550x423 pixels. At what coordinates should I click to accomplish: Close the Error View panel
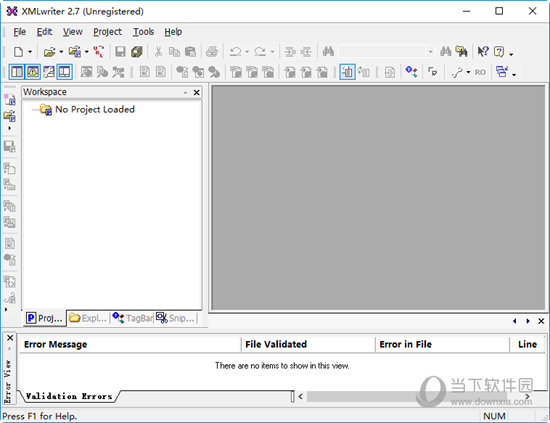coord(10,338)
